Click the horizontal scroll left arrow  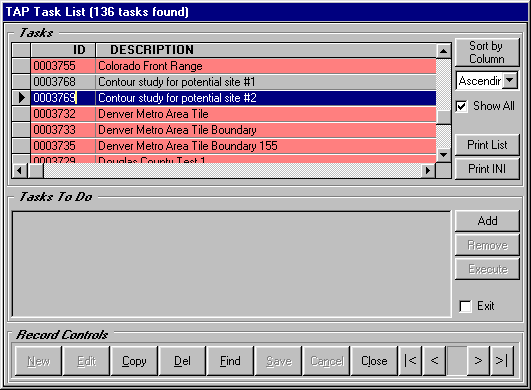[19, 170]
